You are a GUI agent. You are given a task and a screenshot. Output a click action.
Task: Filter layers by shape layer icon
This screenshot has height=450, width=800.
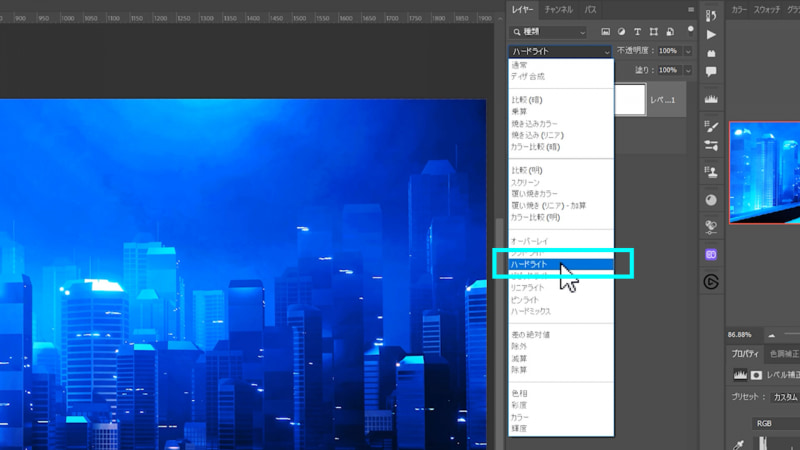click(654, 32)
